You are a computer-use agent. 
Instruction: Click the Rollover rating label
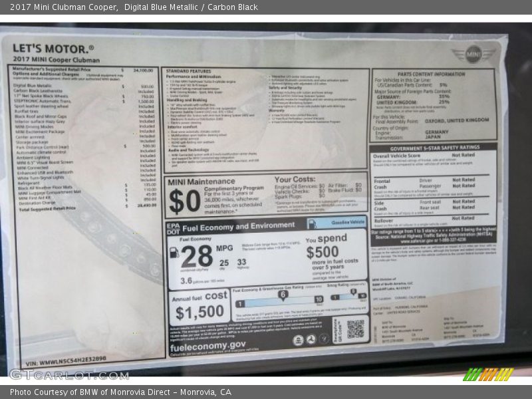[x=383, y=221]
